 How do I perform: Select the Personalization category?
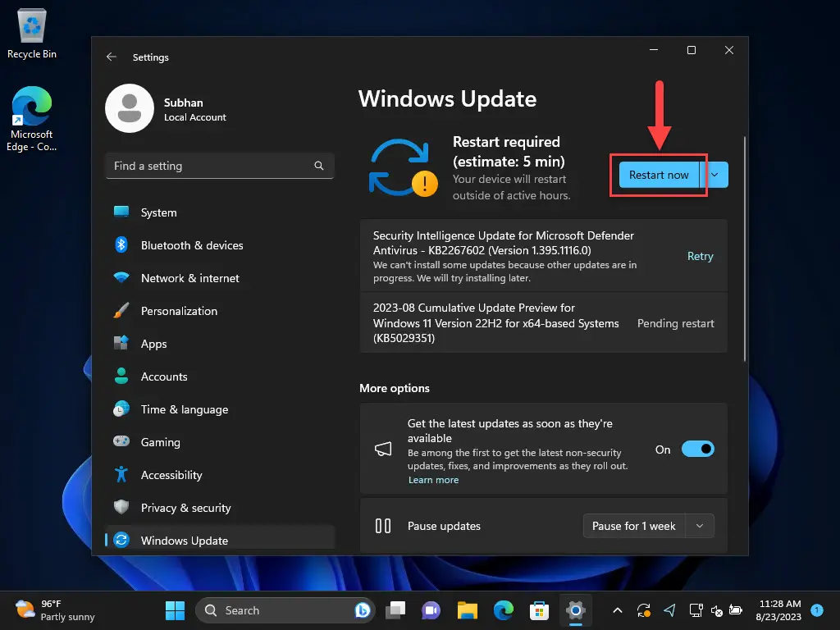point(220,311)
